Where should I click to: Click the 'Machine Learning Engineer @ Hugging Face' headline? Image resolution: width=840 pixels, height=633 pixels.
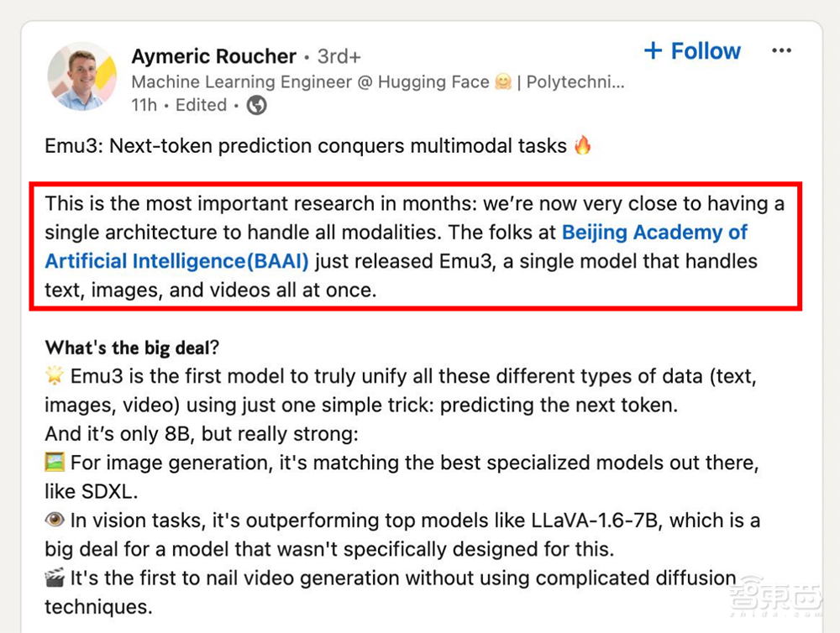tap(311, 81)
